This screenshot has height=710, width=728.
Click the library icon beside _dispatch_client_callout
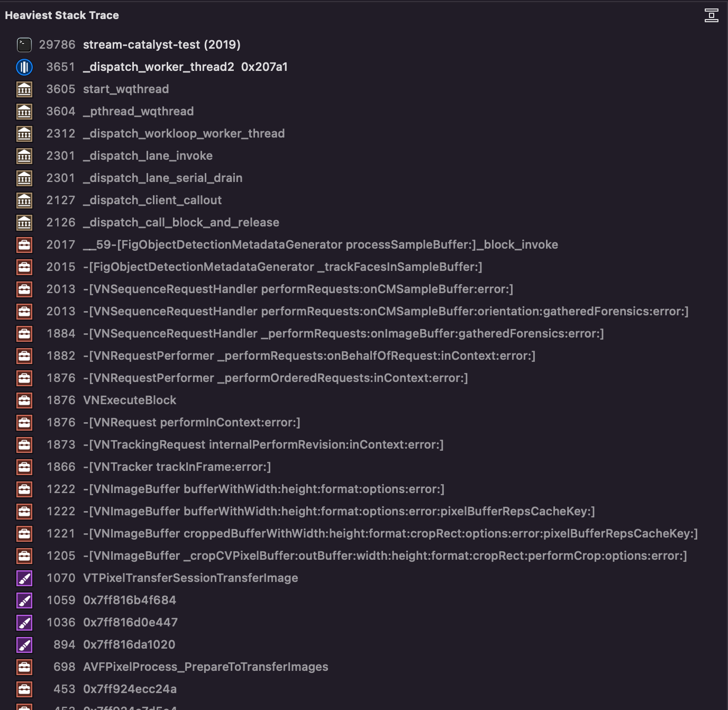tap(24, 201)
